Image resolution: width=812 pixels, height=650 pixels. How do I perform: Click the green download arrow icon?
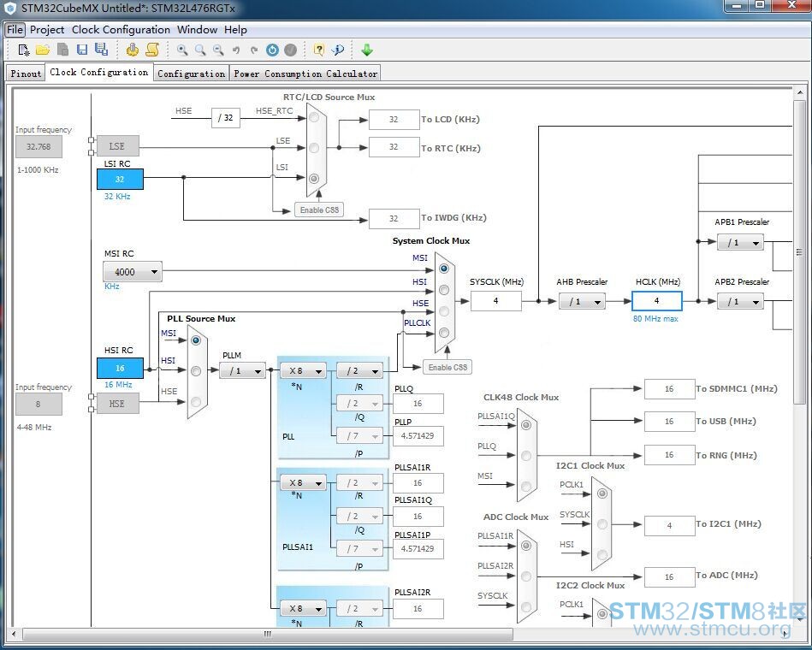(x=367, y=50)
